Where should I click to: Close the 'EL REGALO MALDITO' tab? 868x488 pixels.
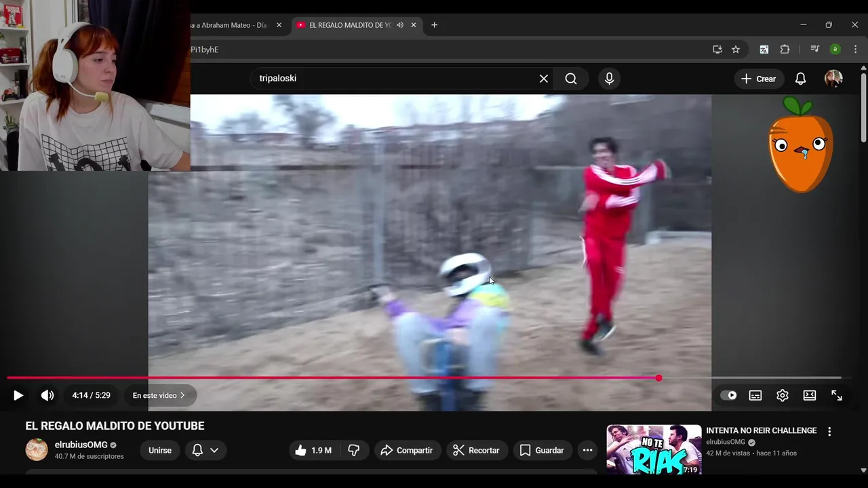point(414,25)
